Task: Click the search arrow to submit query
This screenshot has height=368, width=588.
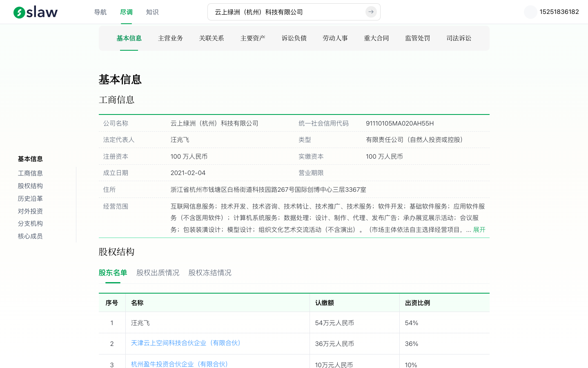Action: point(371,12)
